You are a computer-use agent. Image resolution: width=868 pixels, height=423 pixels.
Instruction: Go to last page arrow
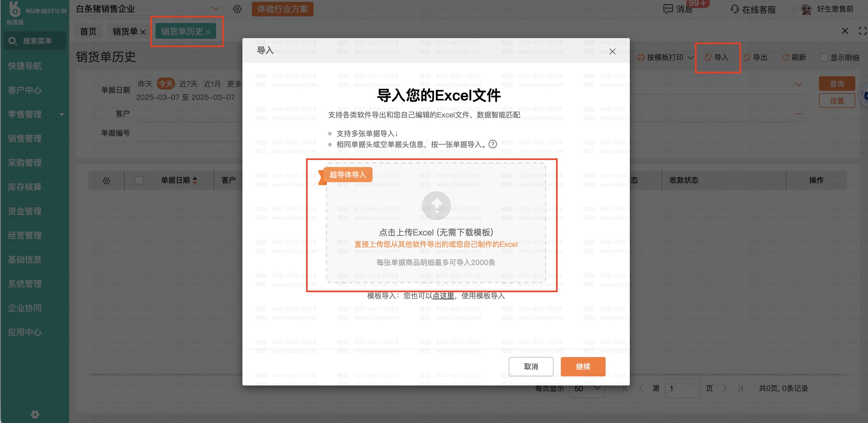(740, 389)
